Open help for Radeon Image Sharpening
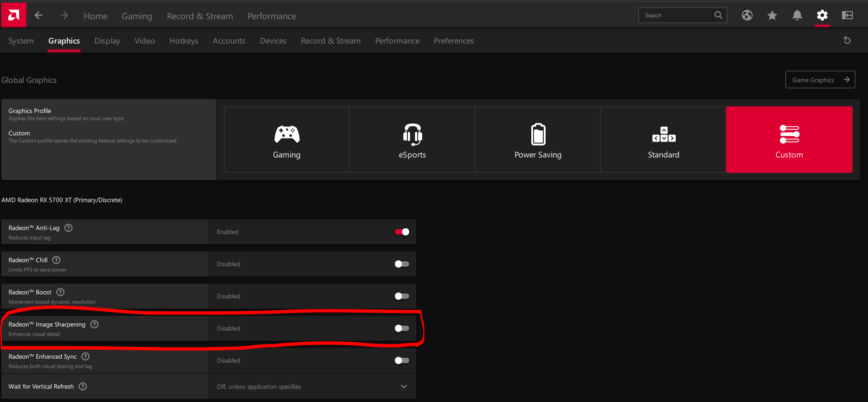This screenshot has width=868, height=402. click(94, 324)
